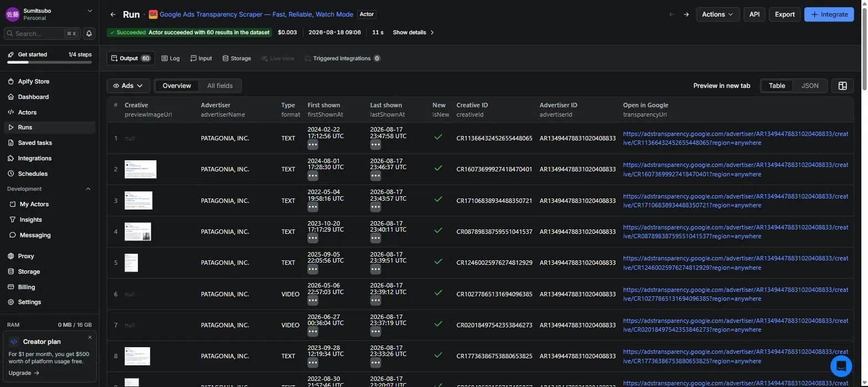868x387 pixels.
Task: Expand first shown date in row 5
Action: click(313, 269)
